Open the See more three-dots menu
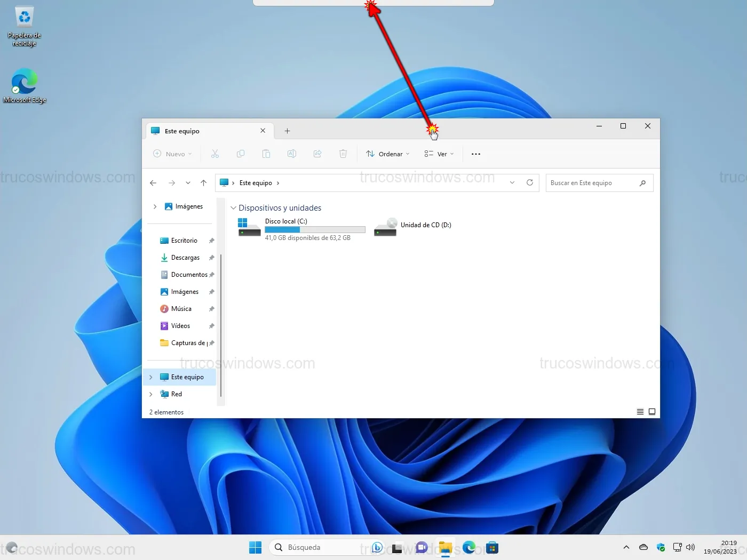The image size is (747, 560). (x=476, y=154)
